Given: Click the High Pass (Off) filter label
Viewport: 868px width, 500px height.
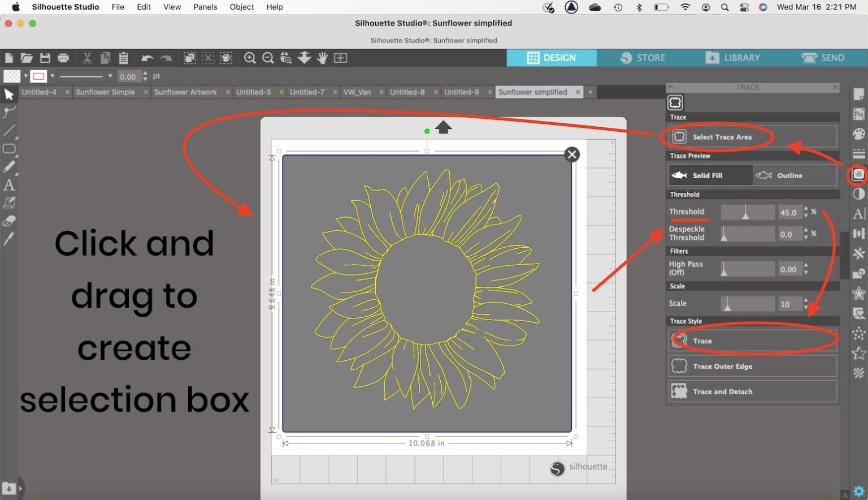Looking at the screenshot, I should [685, 266].
